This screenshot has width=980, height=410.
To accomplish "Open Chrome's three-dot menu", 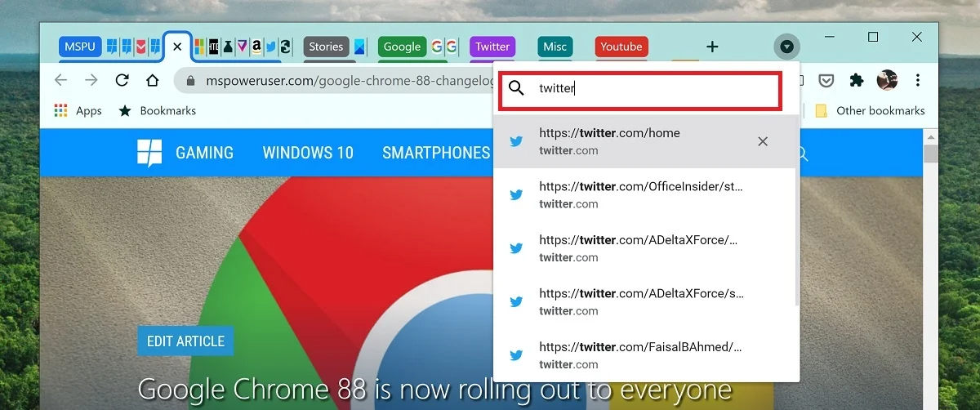I will 918,80.
